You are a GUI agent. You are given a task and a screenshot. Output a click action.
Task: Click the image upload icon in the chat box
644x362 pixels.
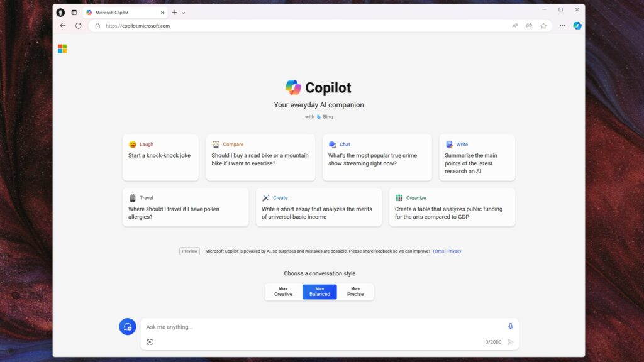pos(150,342)
